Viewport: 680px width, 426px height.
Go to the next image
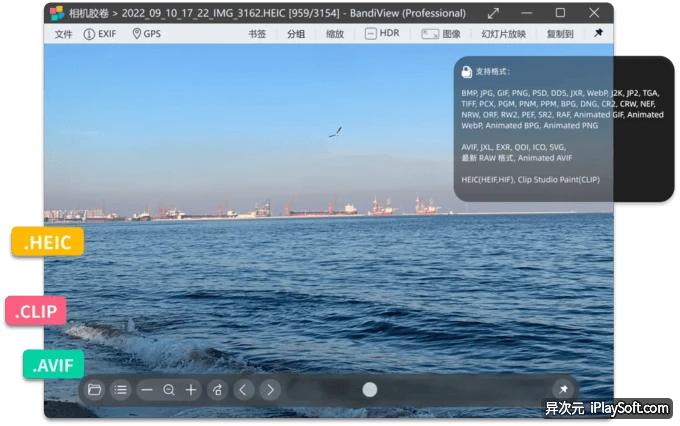click(270, 390)
